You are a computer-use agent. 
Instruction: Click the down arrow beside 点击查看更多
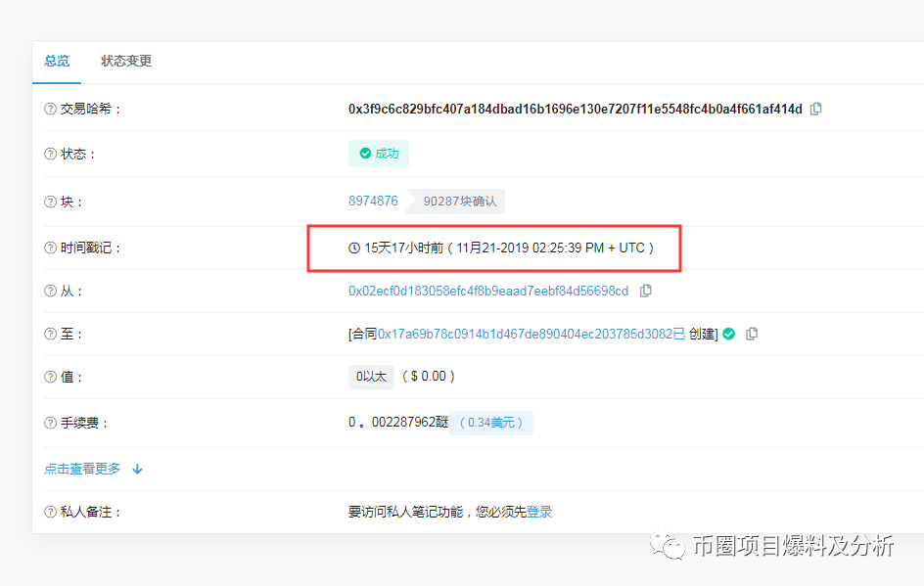click(x=137, y=470)
